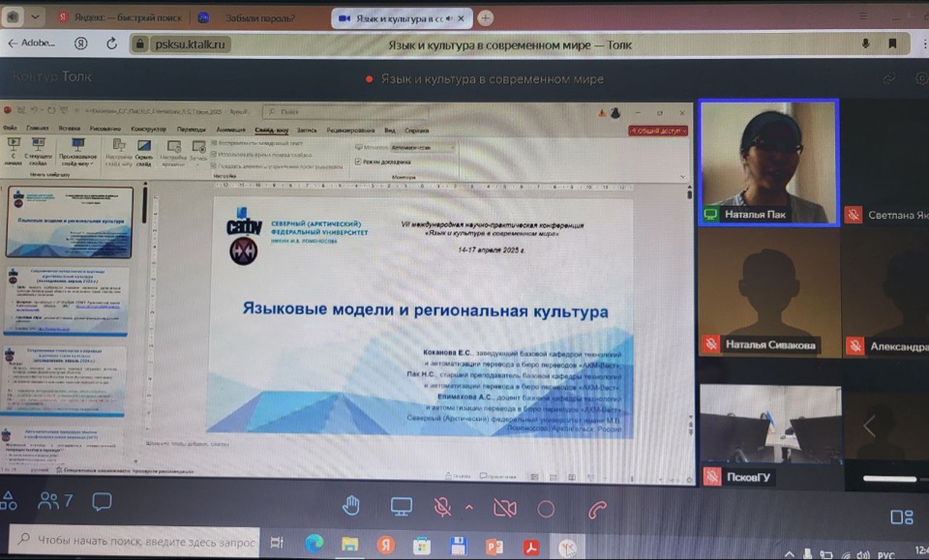
Task: Open the Яндекс quick search tab
Action: coord(116,17)
